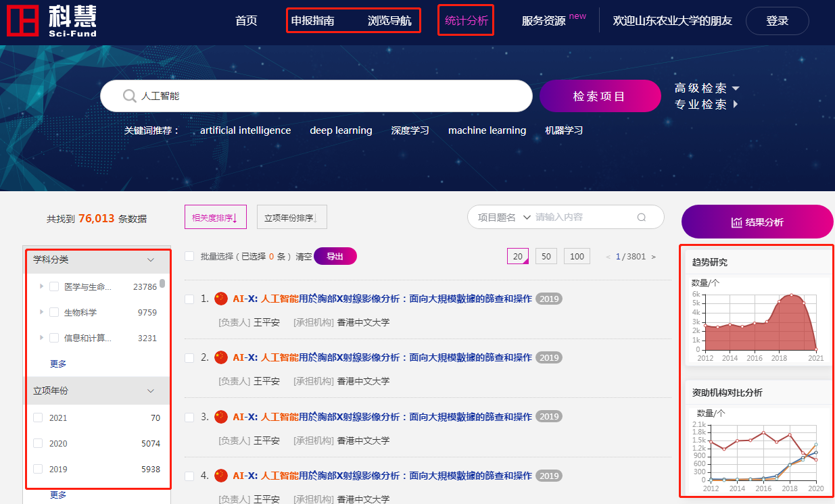This screenshot has height=504, width=835.
Task: Click the chart icon on 结果分析 button
Action: pos(737,222)
